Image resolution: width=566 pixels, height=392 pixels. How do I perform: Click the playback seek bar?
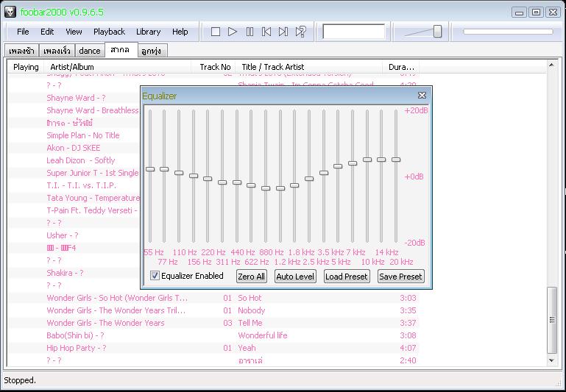tap(508, 32)
